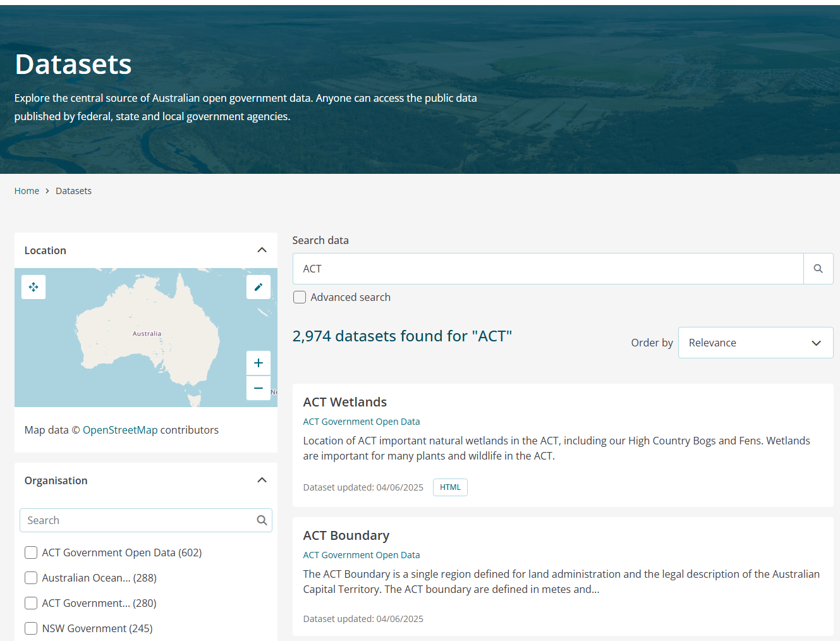
Task: Click the map pan/move icon
Action: pyautogui.click(x=33, y=287)
